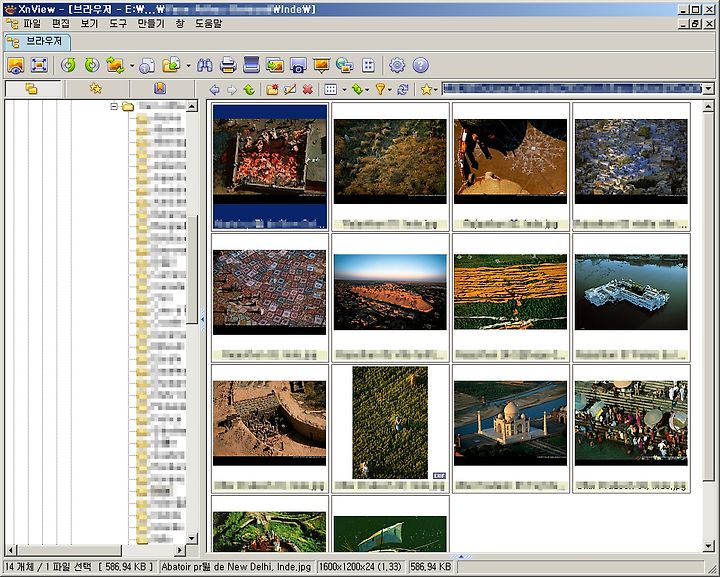Click the view image eye icon
Image resolution: width=720 pixels, height=577 pixels.
[16, 65]
